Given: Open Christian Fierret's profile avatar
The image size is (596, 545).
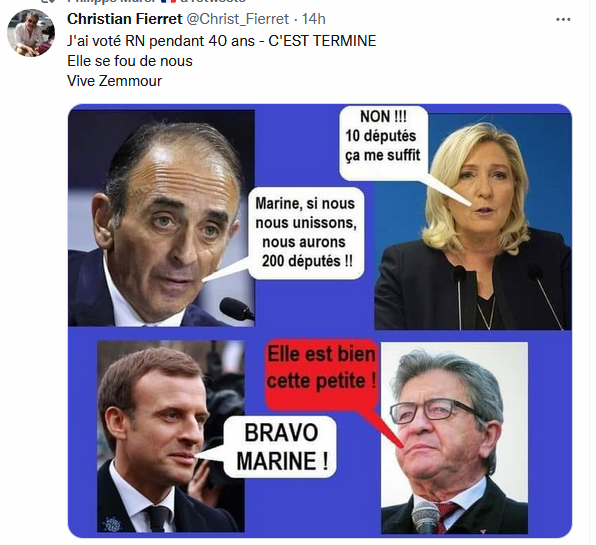Looking at the screenshot, I should pos(31,33).
